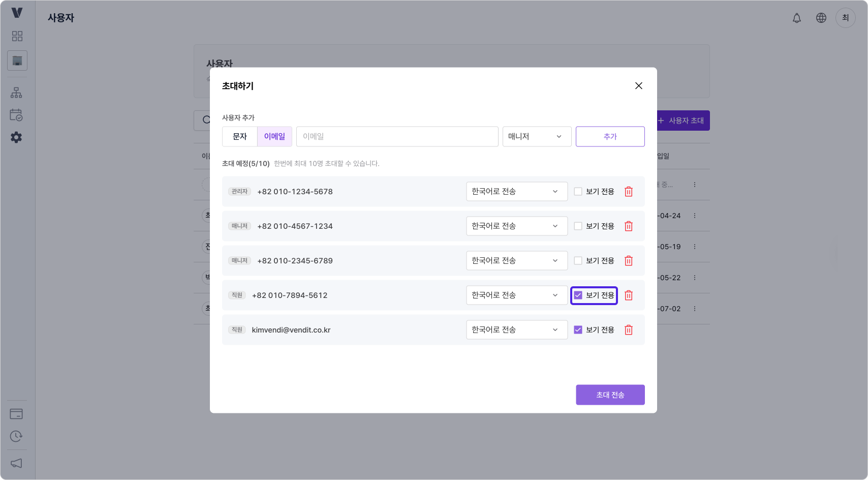Select the 이메일 tab

coord(274,136)
